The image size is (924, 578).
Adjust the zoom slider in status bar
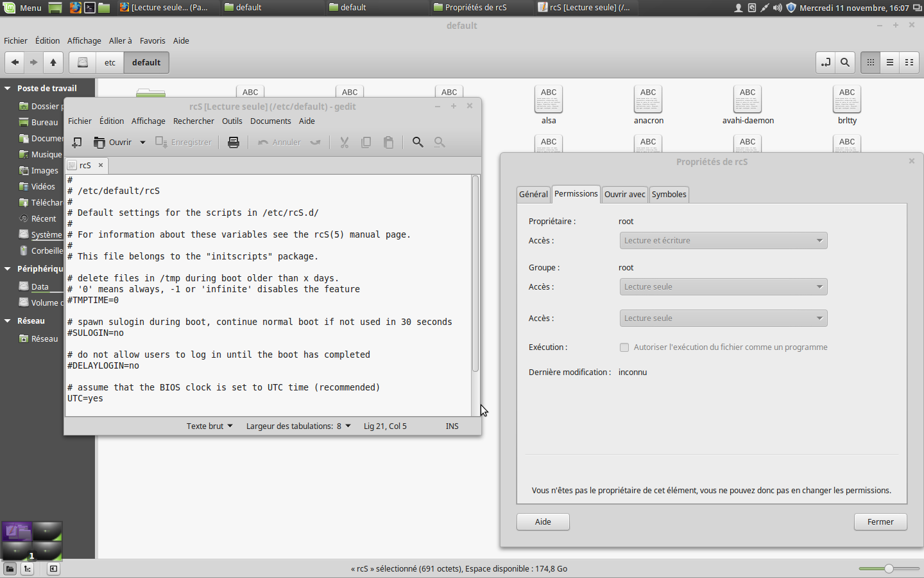coord(889,568)
